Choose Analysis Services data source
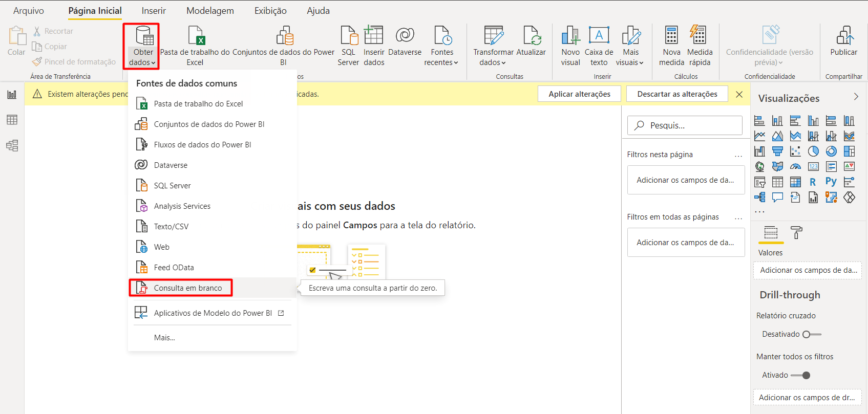 (x=213, y=206)
